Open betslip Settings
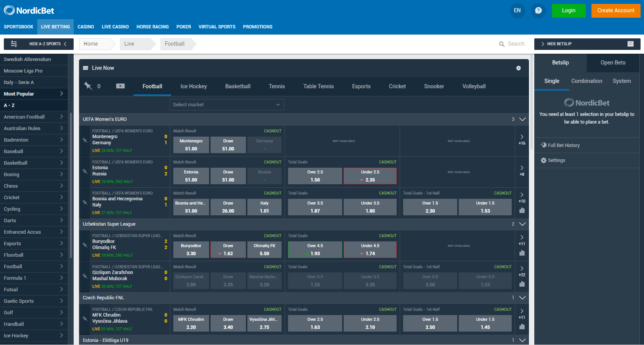Viewport: 644px width, 345px height. point(553,160)
